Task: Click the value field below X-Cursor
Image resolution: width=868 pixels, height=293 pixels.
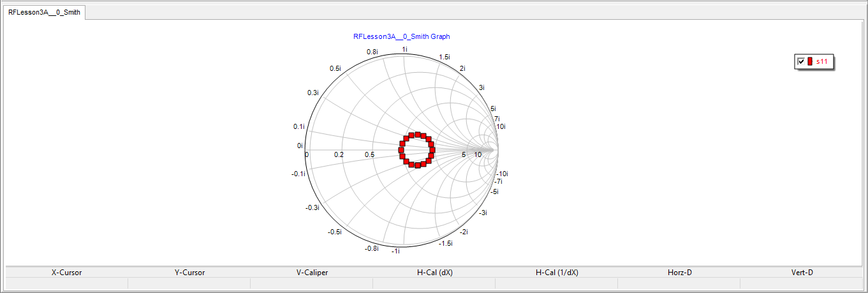Action: (x=66, y=283)
